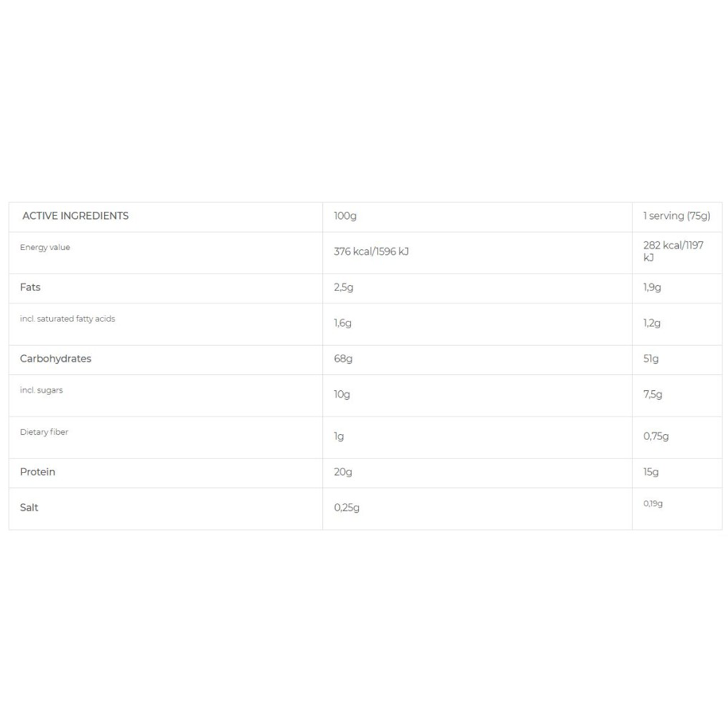This screenshot has height=728, width=728.
Task: Click the 376 kcal/1596 kJ value
Action: (x=371, y=252)
